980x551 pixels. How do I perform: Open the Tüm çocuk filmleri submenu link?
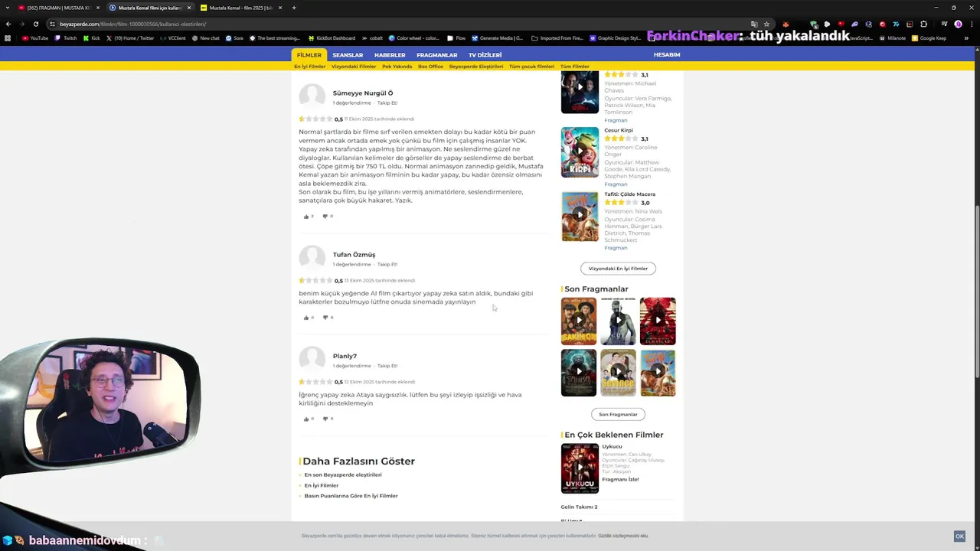point(531,67)
